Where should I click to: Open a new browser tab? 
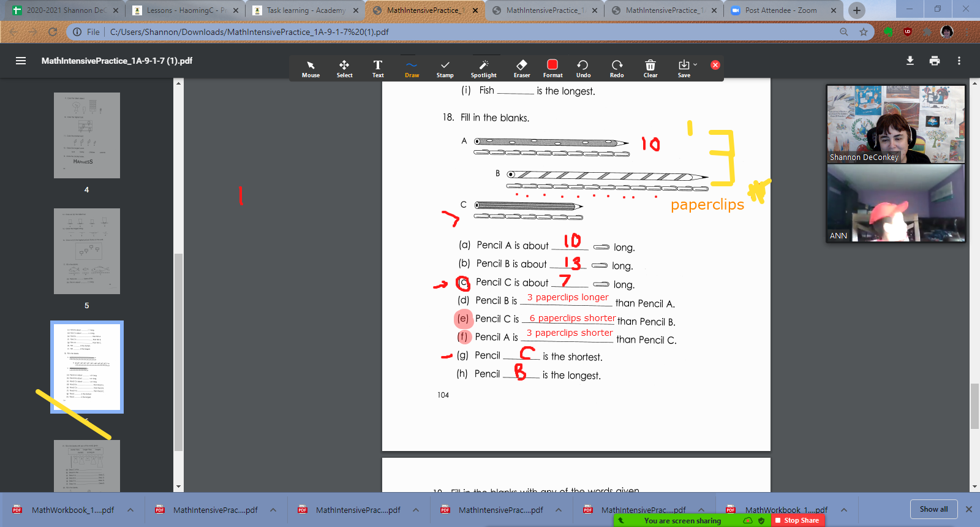[x=857, y=10]
